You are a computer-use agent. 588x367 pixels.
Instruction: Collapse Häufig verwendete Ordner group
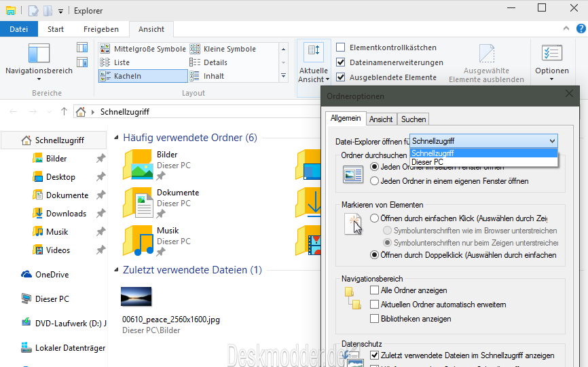[x=116, y=138]
